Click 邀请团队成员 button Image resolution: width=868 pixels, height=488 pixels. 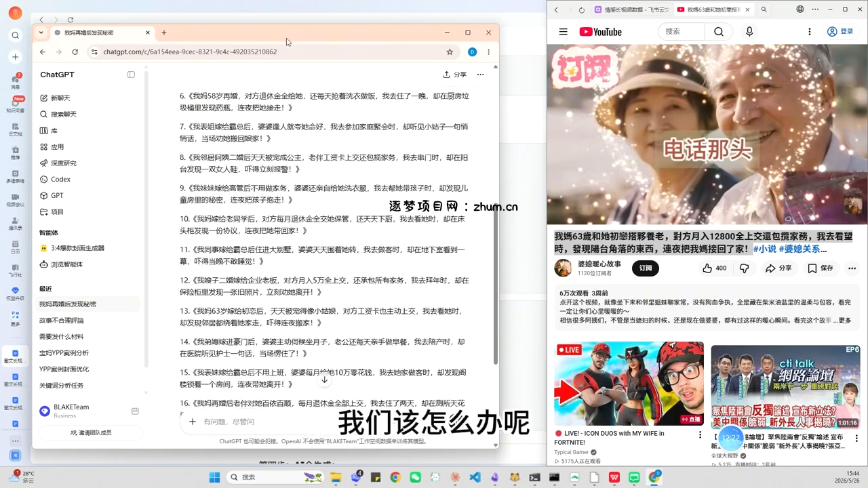click(90, 432)
